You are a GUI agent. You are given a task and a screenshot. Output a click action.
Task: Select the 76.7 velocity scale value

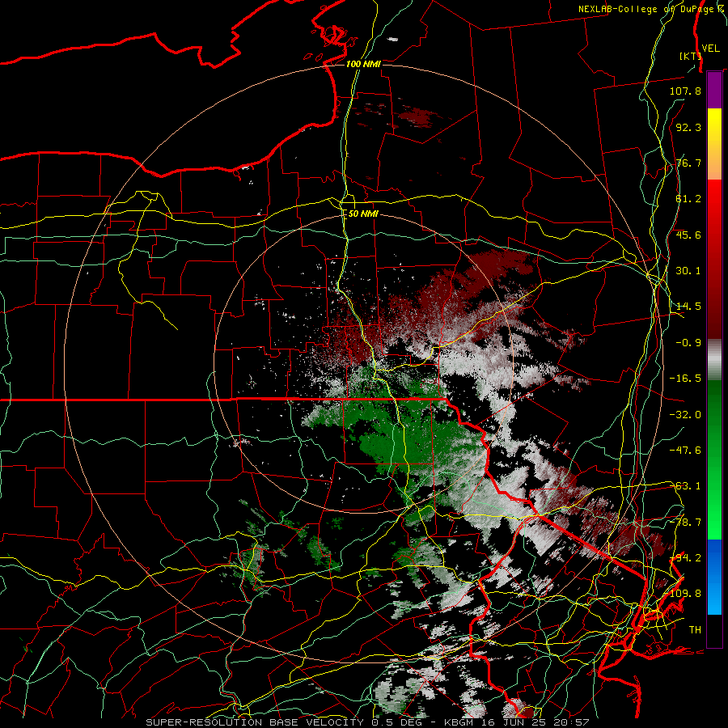point(688,163)
